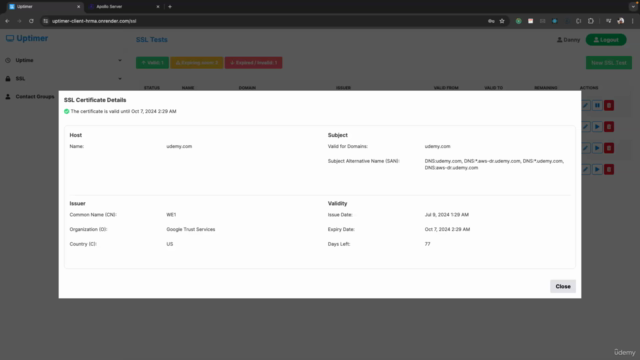Screen dimensions: 640x360
Task: Filter SSL tests by Expired / Invalid
Action: coord(253,62)
